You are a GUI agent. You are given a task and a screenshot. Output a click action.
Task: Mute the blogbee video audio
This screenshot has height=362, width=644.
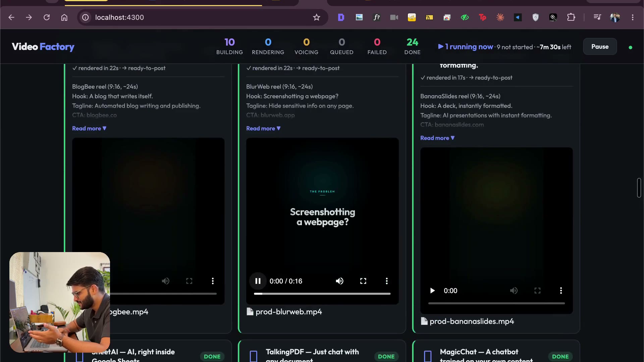(166, 281)
